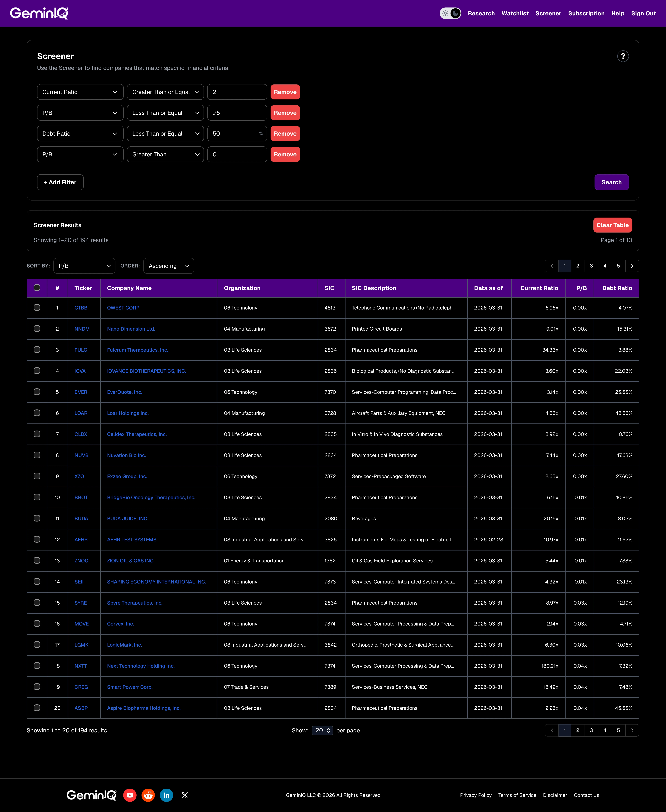Check the CTBB row checkbox
The height and width of the screenshot is (812, 666).
(x=37, y=307)
